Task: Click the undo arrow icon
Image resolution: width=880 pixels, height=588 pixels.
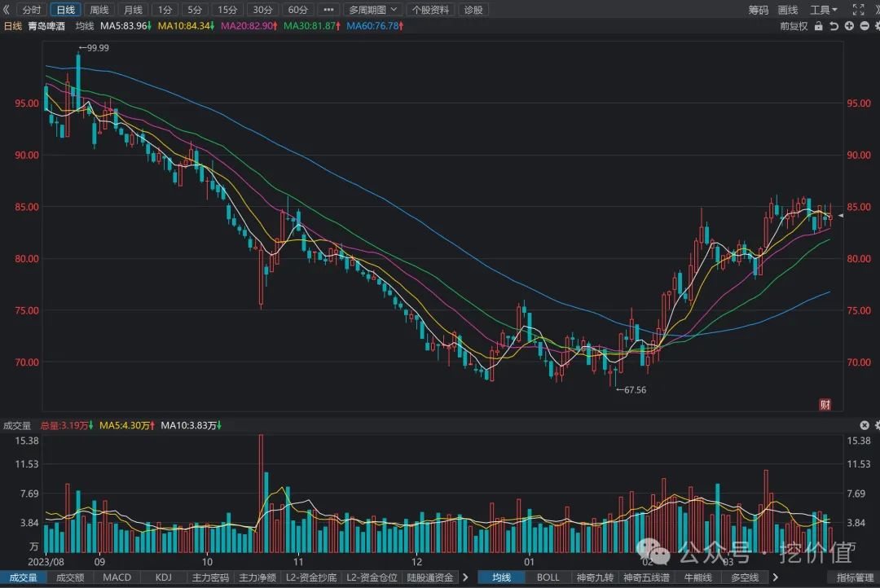Action: pos(834,26)
